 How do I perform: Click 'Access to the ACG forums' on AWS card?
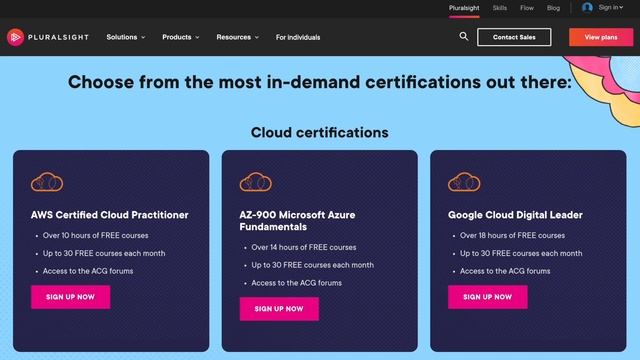pyautogui.click(x=88, y=271)
